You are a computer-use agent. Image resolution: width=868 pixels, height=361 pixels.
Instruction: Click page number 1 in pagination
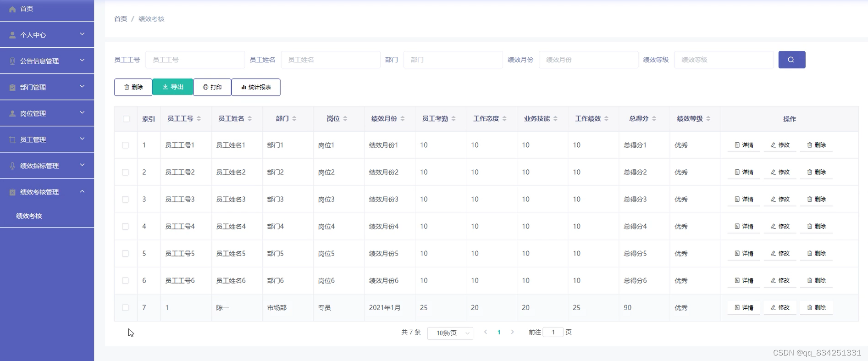click(x=499, y=333)
